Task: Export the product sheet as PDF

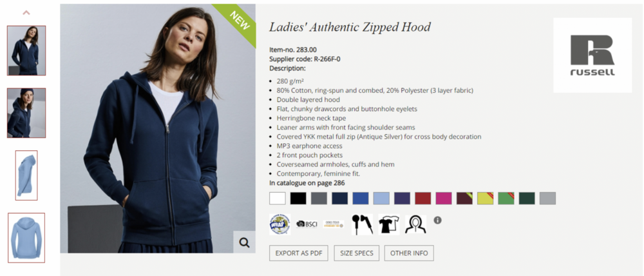Action: (x=299, y=253)
